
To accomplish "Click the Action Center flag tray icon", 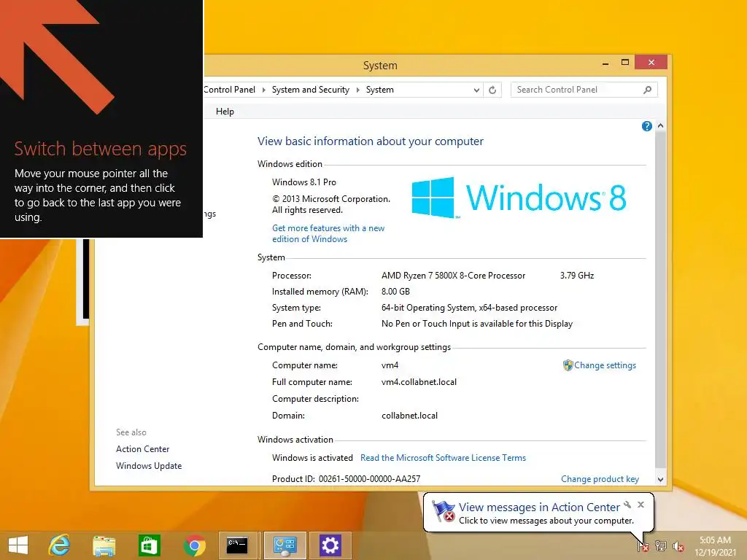I will 643,545.
